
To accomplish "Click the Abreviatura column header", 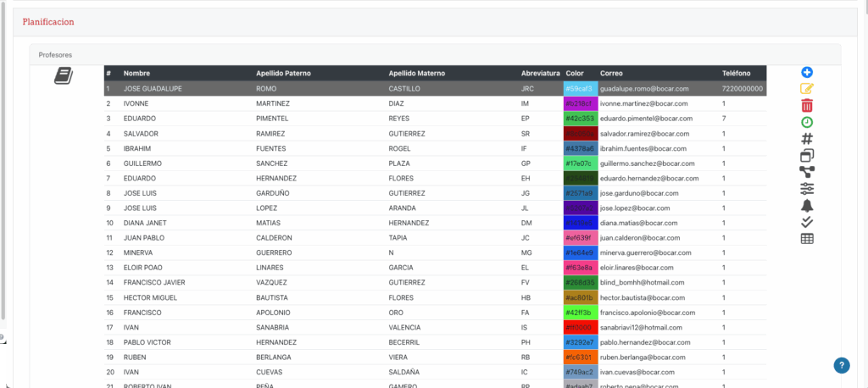I will [x=540, y=73].
